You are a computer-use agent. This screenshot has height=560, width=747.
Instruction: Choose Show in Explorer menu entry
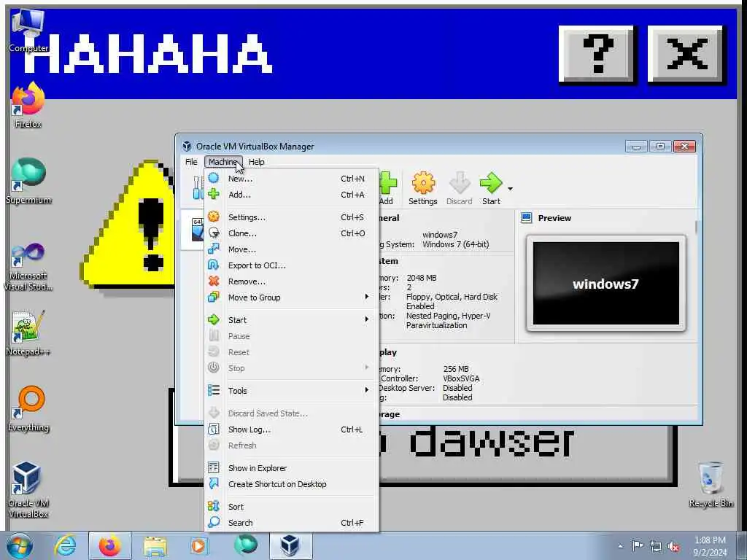292,468
